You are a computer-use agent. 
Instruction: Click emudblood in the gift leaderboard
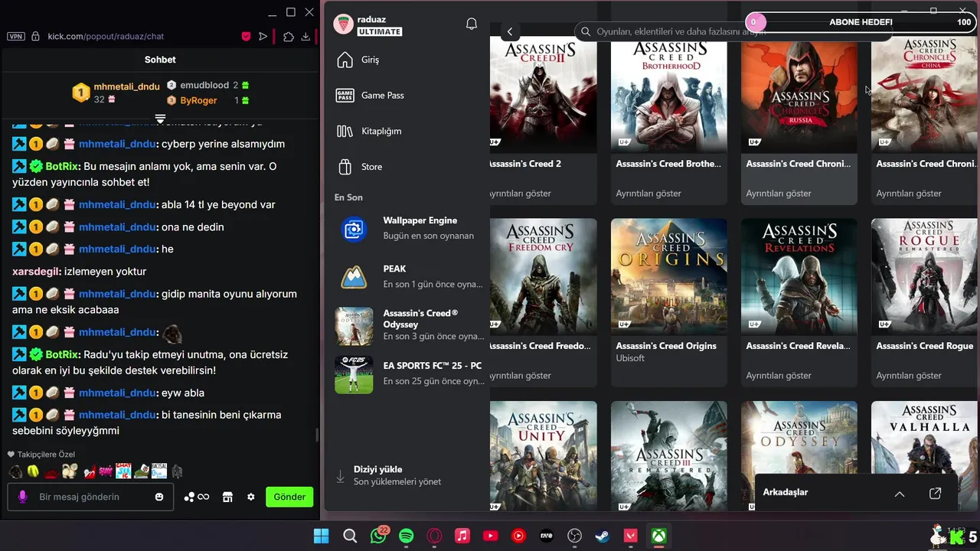[x=204, y=85]
